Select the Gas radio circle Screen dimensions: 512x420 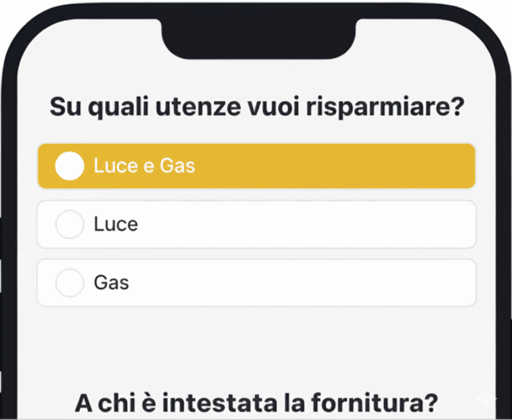tap(69, 283)
